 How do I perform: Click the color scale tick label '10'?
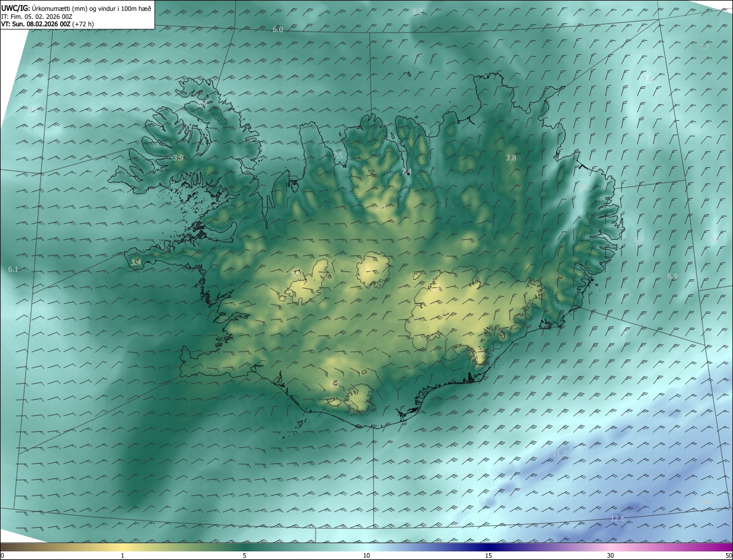pyautogui.click(x=366, y=556)
